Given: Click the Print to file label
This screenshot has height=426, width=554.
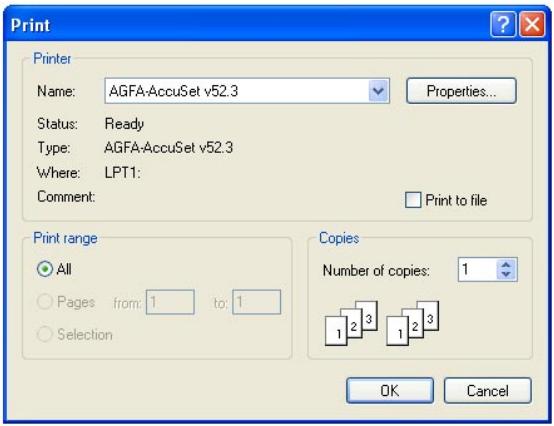Looking at the screenshot, I should (x=456, y=200).
